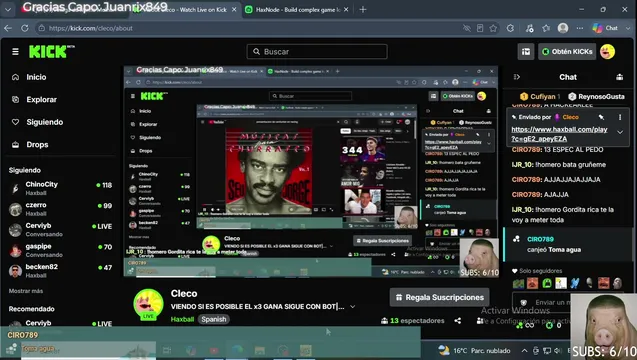Click the speaker volume icon in system tray
This screenshot has width=637, height=360.
click(557, 350)
